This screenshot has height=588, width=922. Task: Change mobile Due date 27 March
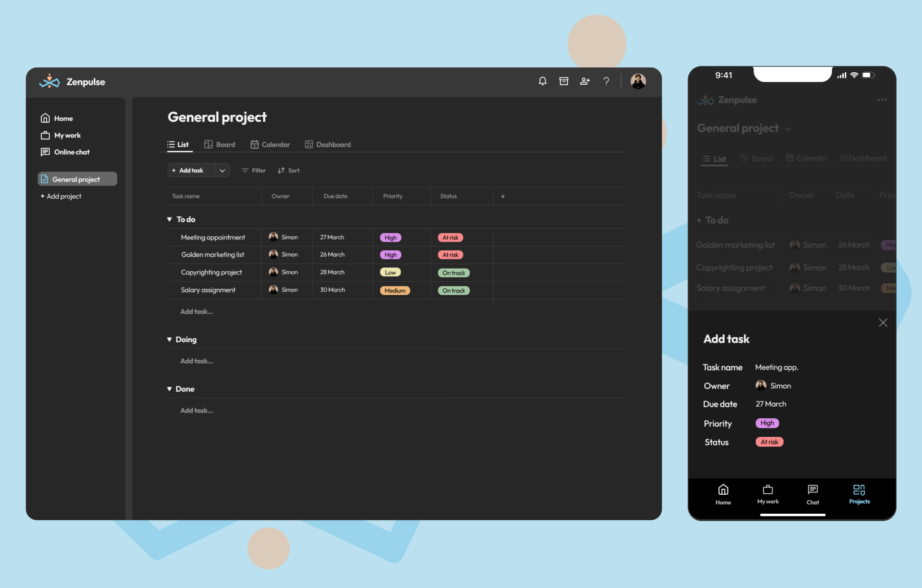(771, 404)
